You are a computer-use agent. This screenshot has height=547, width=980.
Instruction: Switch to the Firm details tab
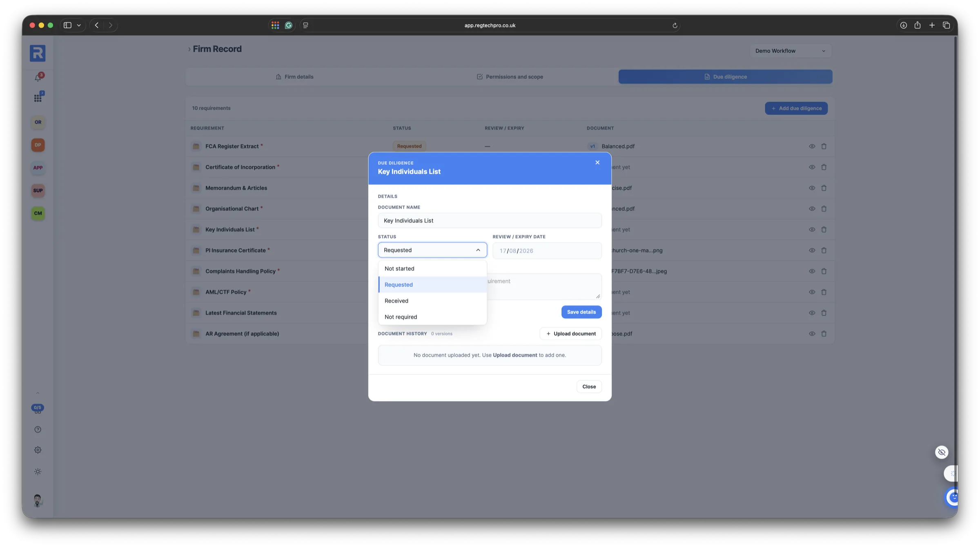click(294, 77)
